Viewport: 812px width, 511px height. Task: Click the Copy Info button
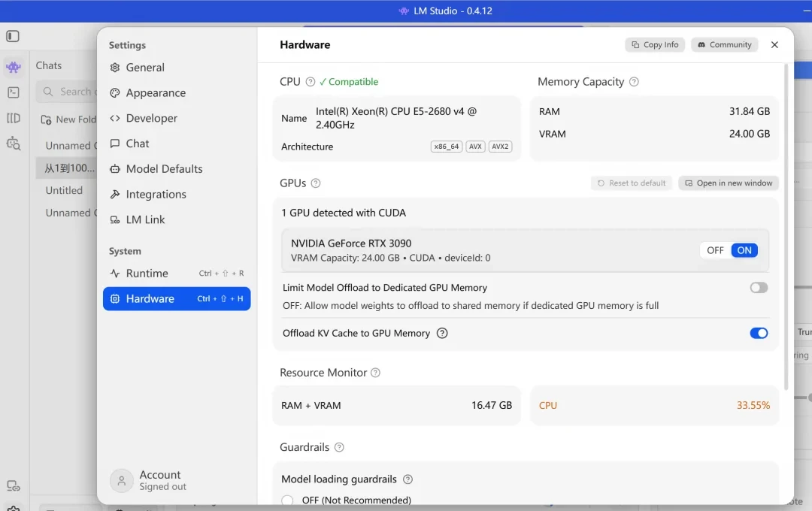tap(655, 45)
